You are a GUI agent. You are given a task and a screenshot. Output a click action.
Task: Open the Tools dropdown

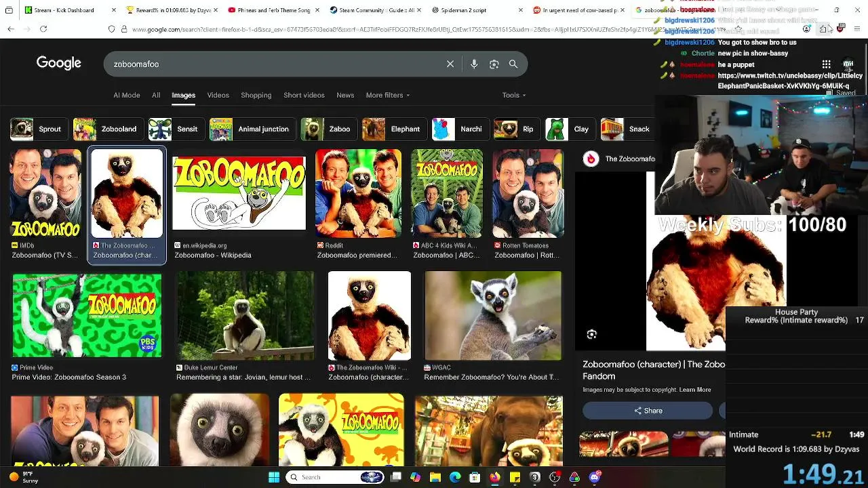pos(514,95)
